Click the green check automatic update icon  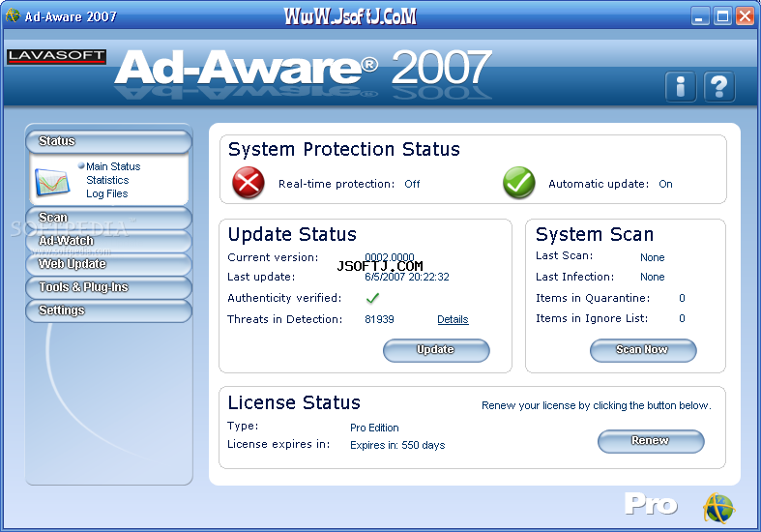click(519, 183)
